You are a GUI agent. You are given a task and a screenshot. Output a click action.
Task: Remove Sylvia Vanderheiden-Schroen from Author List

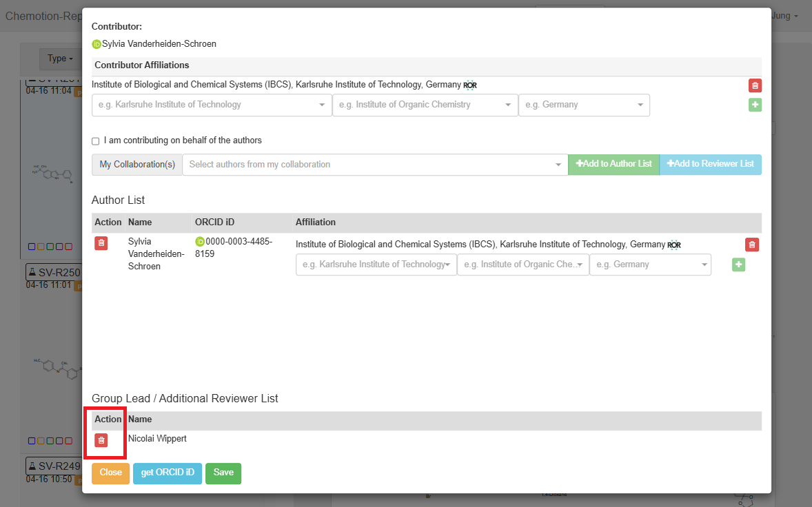point(101,243)
